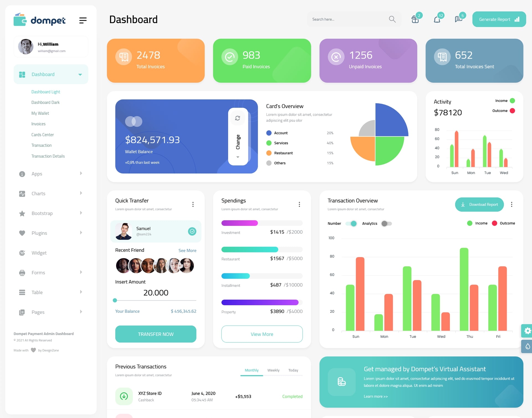Click the Quick Transfer three-dot menu icon

tap(193, 205)
